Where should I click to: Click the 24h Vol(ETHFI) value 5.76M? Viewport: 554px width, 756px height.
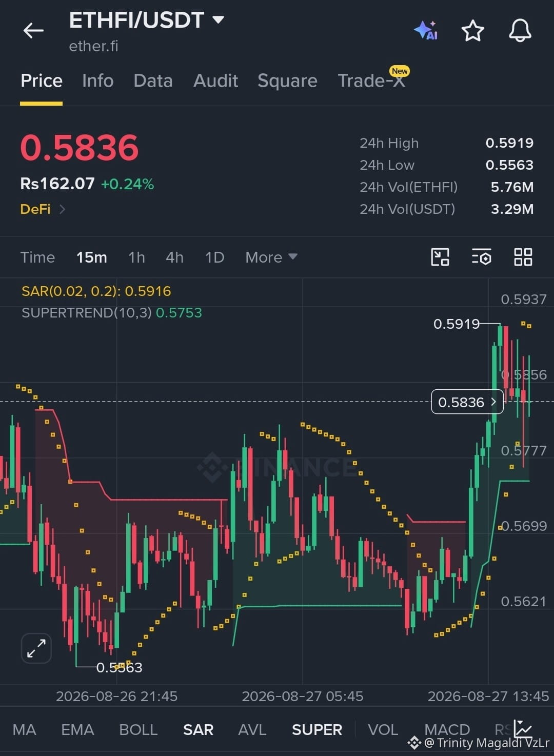coord(512,187)
